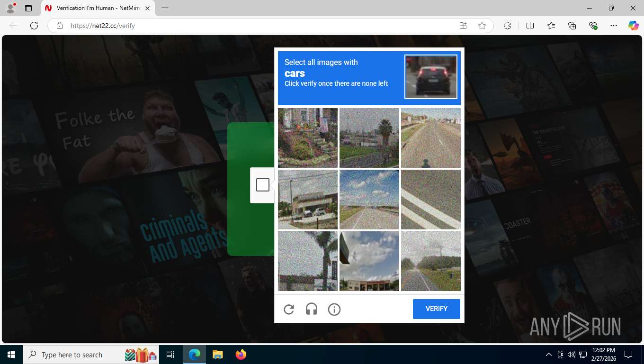This screenshot has width=644, height=364.
Task: Launch Firefox from taskbar
Action: click(x=241, y=355)
